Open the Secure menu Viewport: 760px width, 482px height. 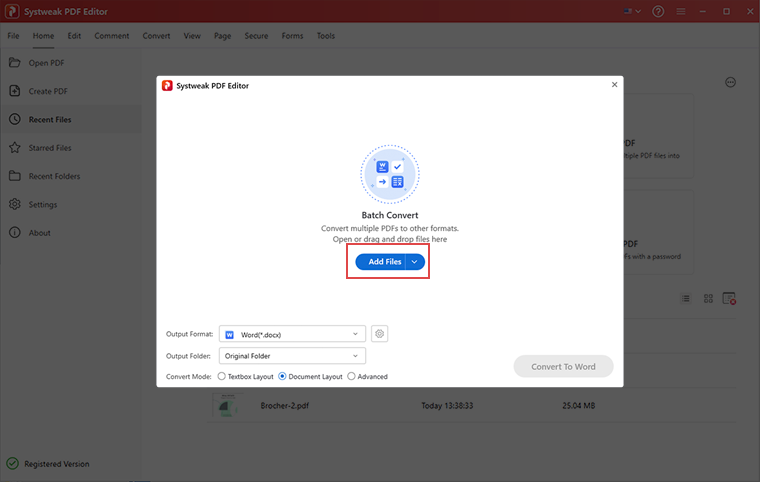(256, 36)
